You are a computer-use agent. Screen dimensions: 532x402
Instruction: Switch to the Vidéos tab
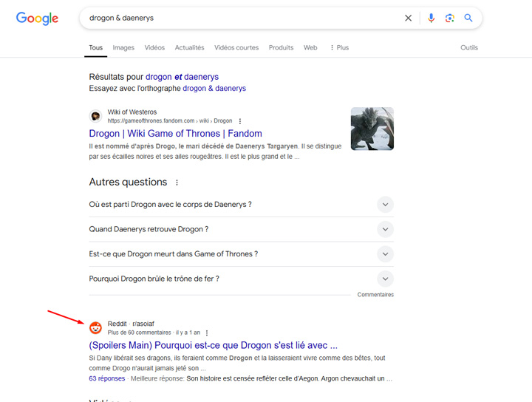click(154, 47)
